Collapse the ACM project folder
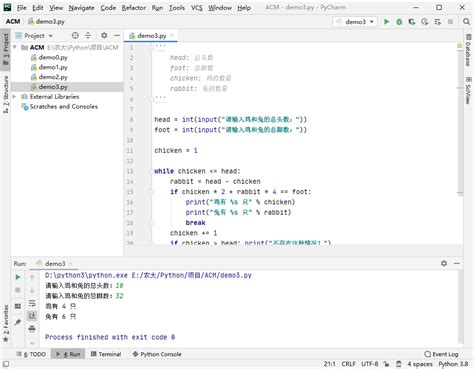474x369 pixels. [x=15, y=47]
